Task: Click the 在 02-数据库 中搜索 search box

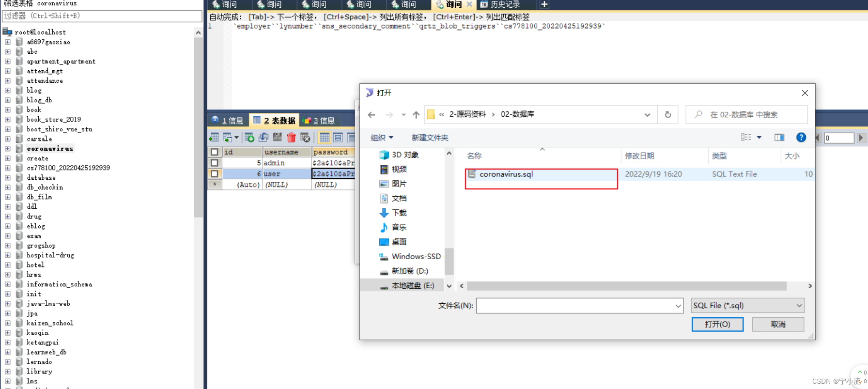Action: point(746,115)
